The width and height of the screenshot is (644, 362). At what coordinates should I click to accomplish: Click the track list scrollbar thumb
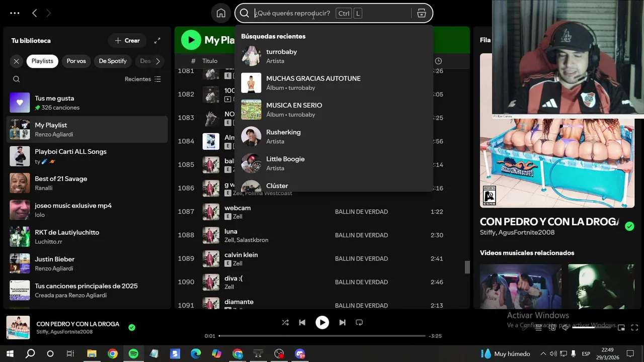tap(467, 267)
